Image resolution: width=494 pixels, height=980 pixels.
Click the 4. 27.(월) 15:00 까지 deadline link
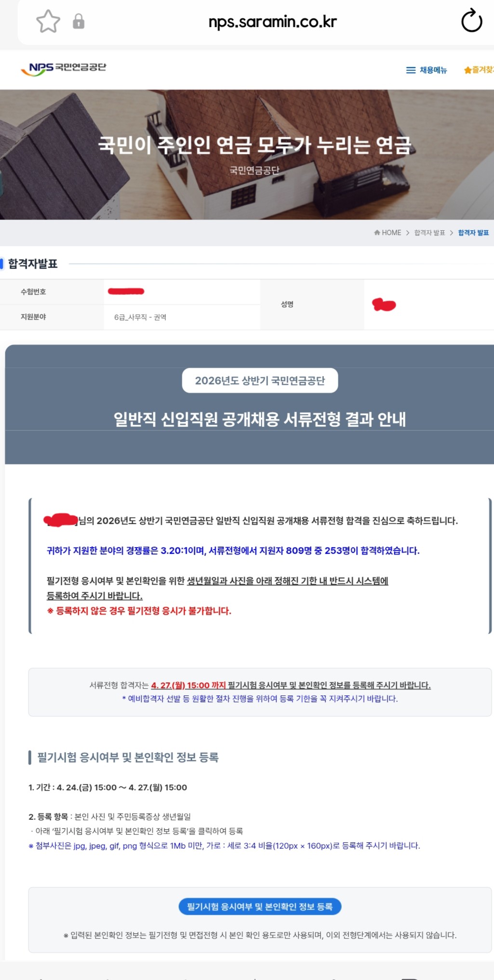tap(188, 685)
